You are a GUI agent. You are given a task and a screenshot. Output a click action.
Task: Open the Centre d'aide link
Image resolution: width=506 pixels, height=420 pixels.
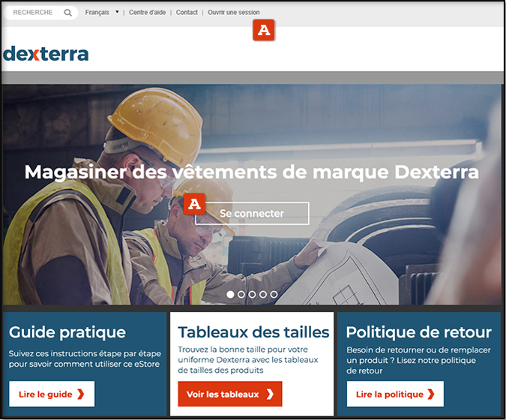(x=147, y=13)
